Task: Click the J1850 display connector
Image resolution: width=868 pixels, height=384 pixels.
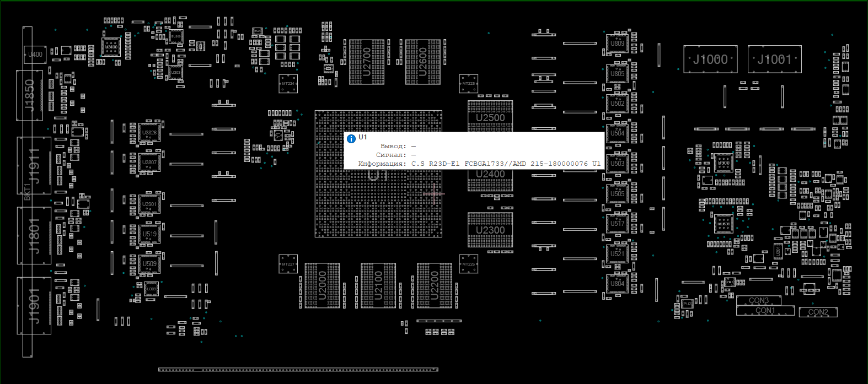Action: tap(30, 95)
